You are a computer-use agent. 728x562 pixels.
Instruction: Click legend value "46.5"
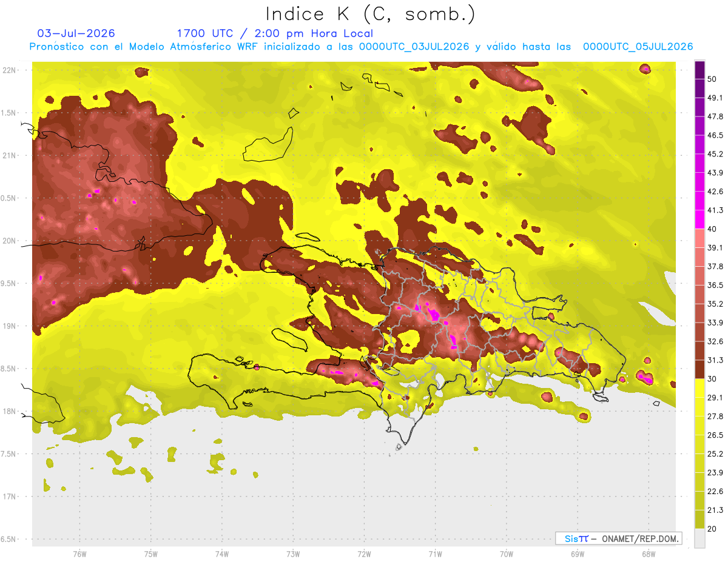click(x=715, y=135)
